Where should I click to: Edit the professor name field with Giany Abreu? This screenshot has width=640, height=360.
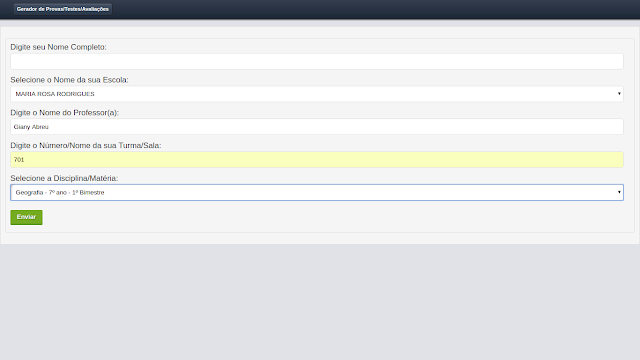pyautogui.click(x=317, y=127)
